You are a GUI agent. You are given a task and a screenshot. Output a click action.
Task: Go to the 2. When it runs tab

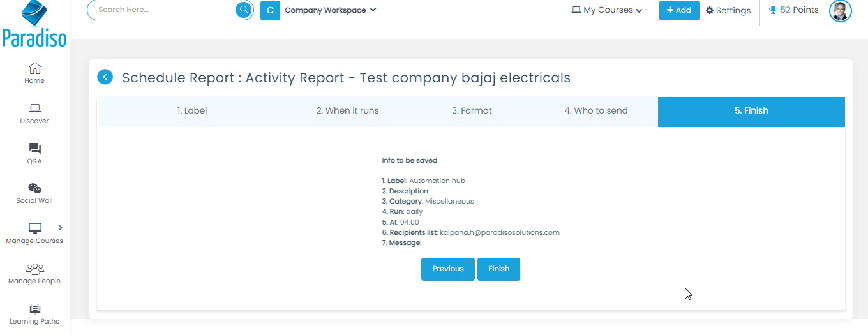pos(347,111)
